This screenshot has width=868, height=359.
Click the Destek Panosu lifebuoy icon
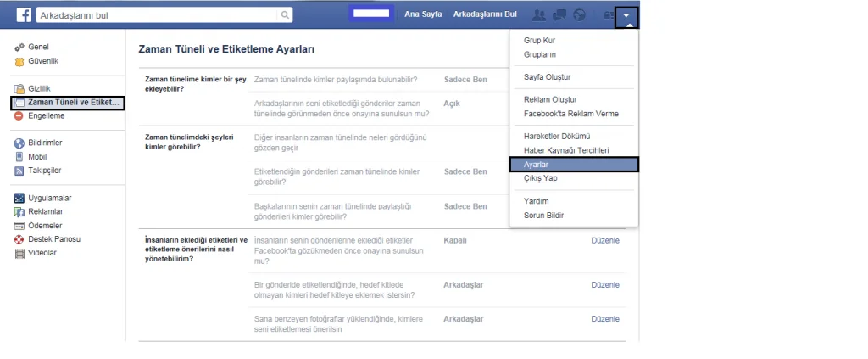click(19, 239)
